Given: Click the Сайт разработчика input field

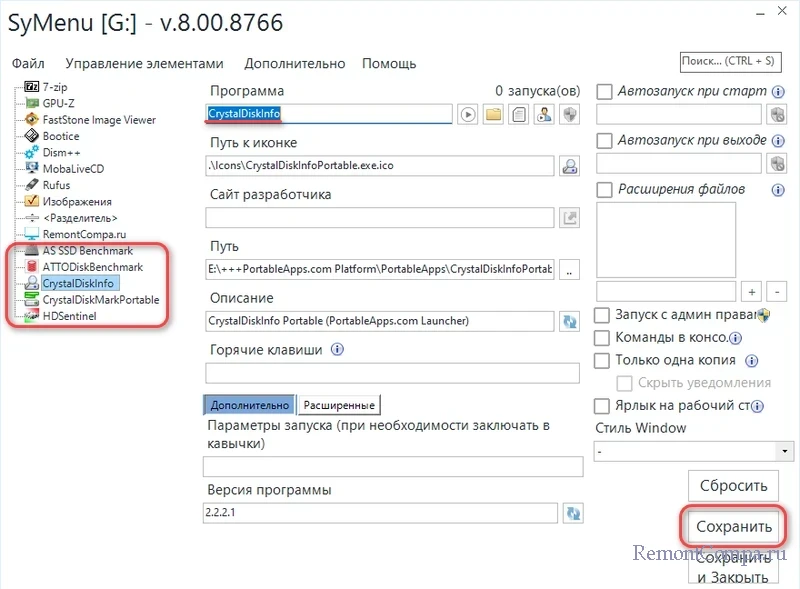Looking at the screenshot, I should pos(380,218).
